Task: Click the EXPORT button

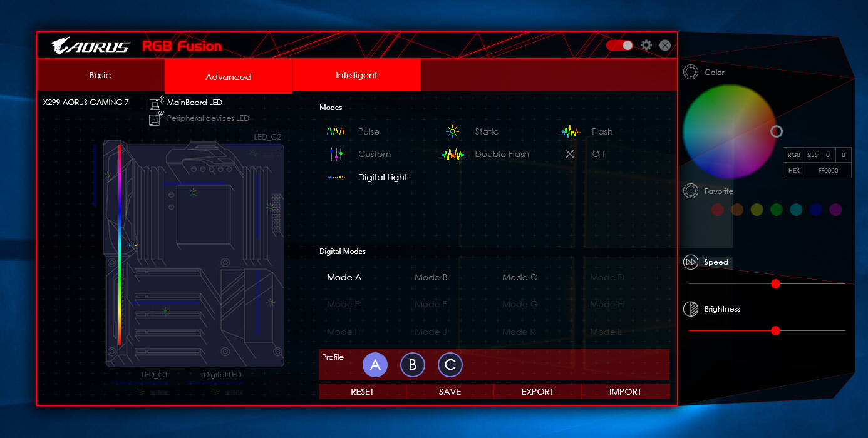Action: pyautogui.click(x=537, y=392)
